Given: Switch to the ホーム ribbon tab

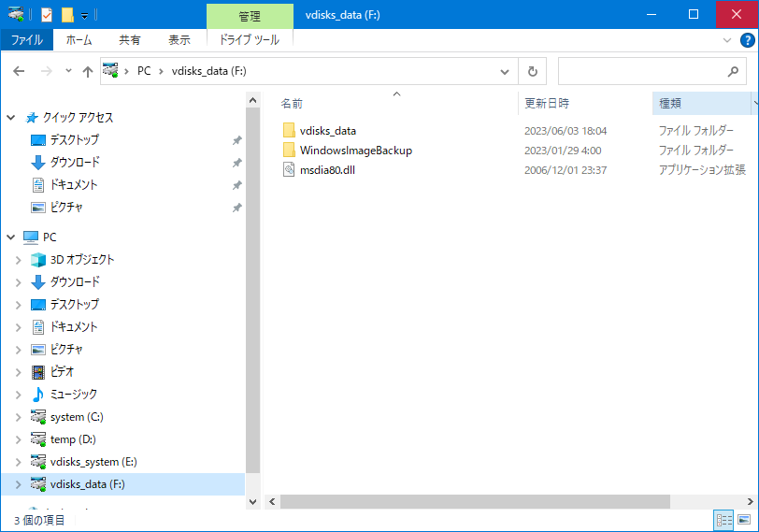Looking at the screenshot, I should pos(79,39).
